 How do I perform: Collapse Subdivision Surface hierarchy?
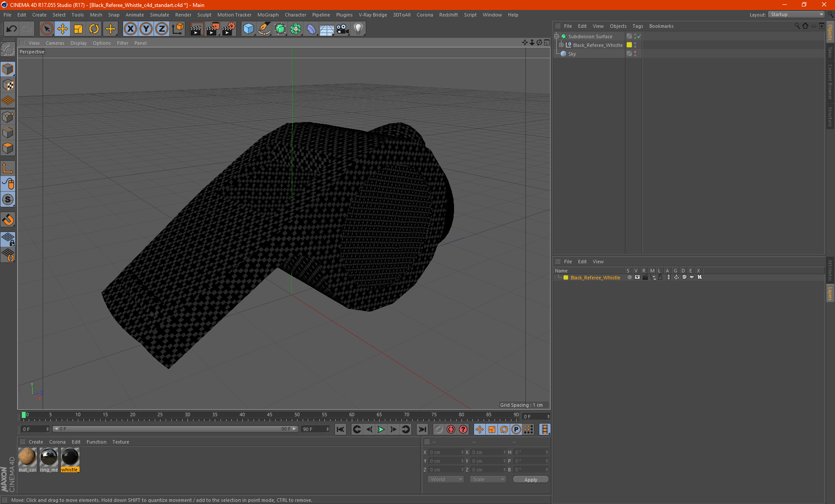[556, 36]
